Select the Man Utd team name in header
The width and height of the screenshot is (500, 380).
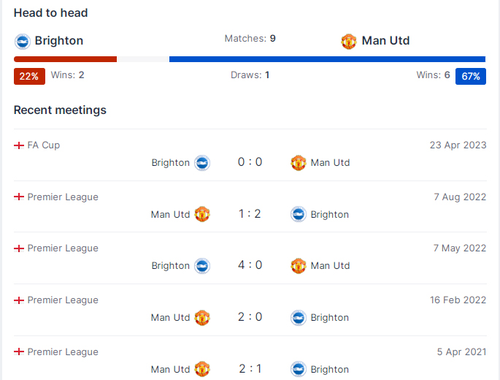coord(386,41)
